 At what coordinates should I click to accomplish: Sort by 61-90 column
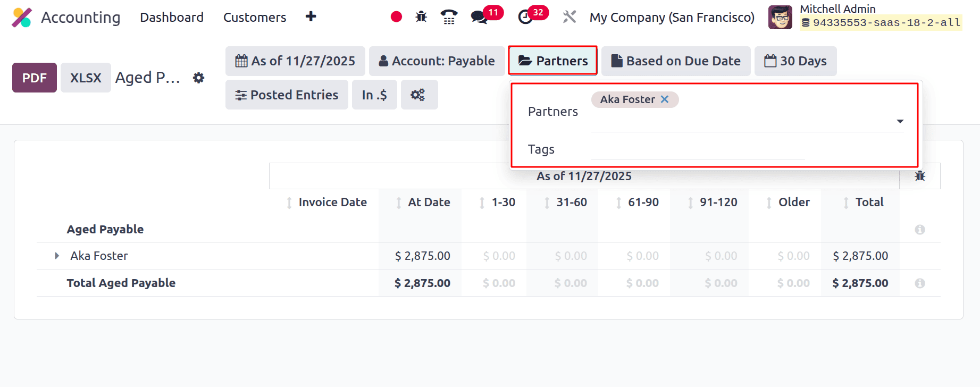(637, 203)
